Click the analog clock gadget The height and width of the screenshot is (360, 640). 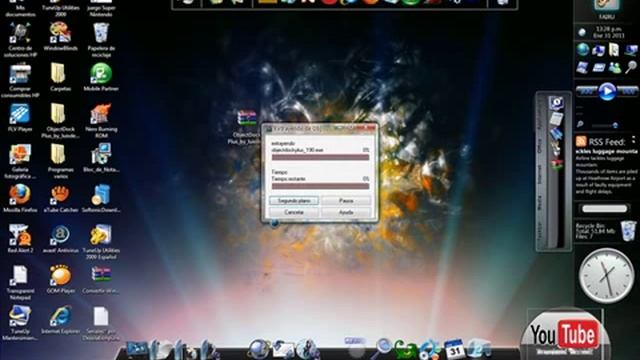point(606,276)
